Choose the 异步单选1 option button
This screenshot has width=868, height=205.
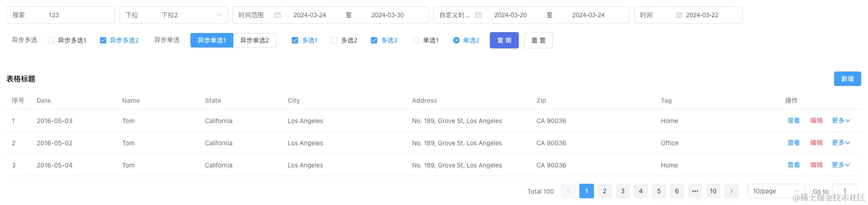click(x=212, y=40)
